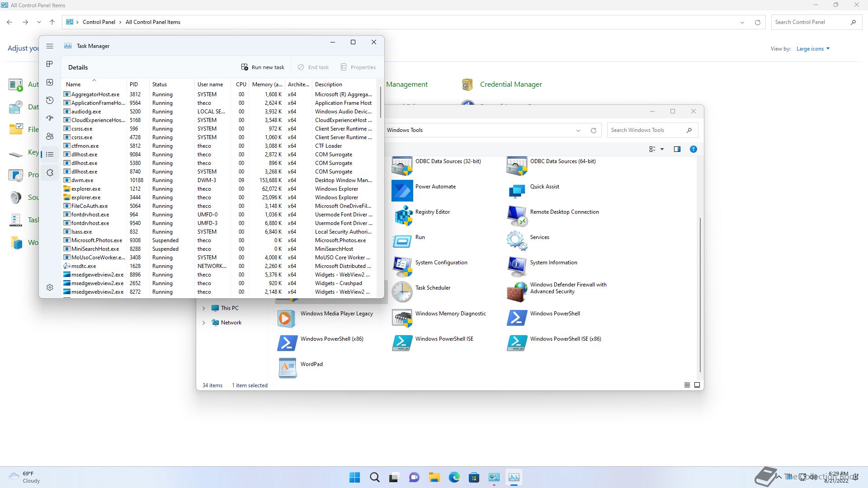868x488 pixels.
Task: Open view layout dropdown in Windows Tools
Action: click(x=662, y=149)
